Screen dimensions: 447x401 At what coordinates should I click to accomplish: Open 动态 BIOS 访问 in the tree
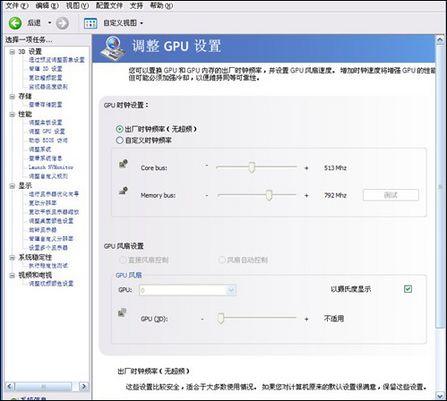(48, 140)
